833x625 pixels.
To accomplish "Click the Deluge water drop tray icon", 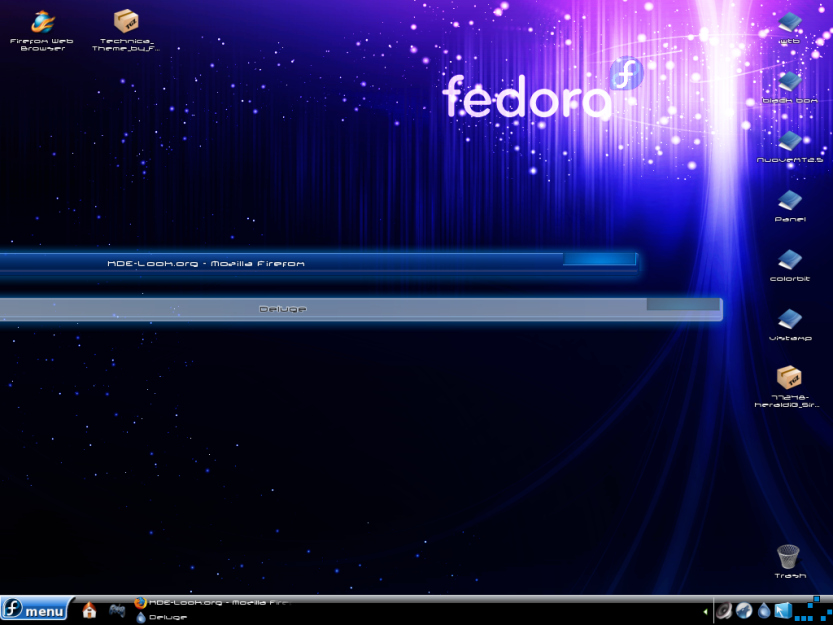I will (x=764, y=611).
